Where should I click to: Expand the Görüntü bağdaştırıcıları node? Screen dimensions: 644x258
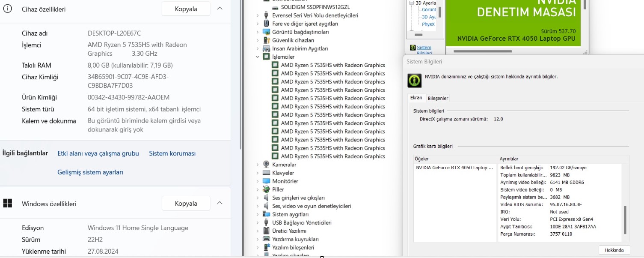[x=258, y=32]
